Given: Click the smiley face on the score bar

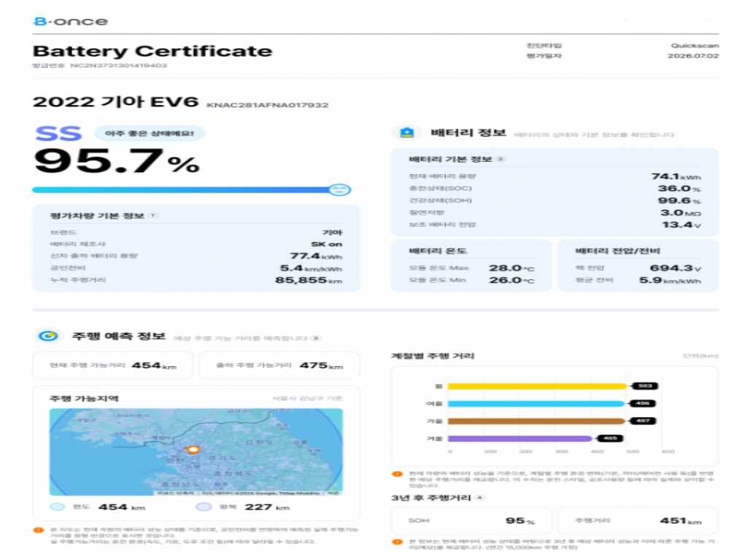Looking at the screenshot, I should pyautogui.click(x=340, y=190).
